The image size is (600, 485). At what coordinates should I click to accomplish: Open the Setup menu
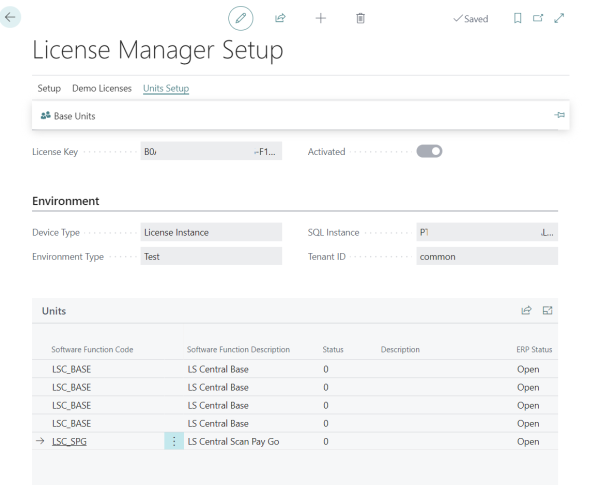[x=49, y=88]
